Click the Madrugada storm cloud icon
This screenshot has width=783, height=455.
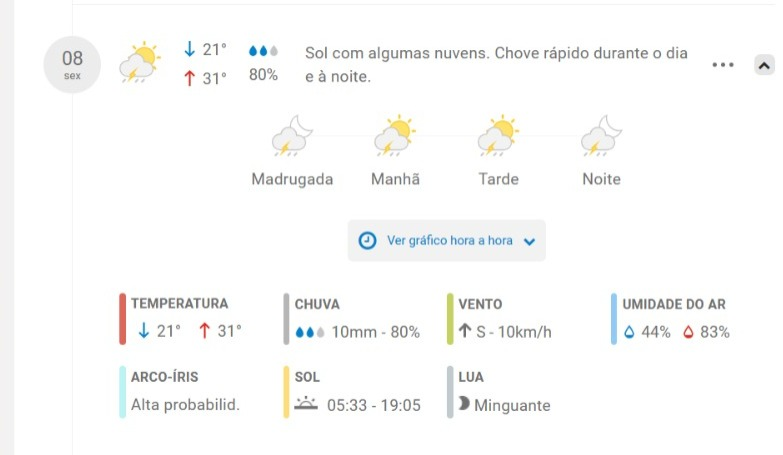tap(292, 136)
